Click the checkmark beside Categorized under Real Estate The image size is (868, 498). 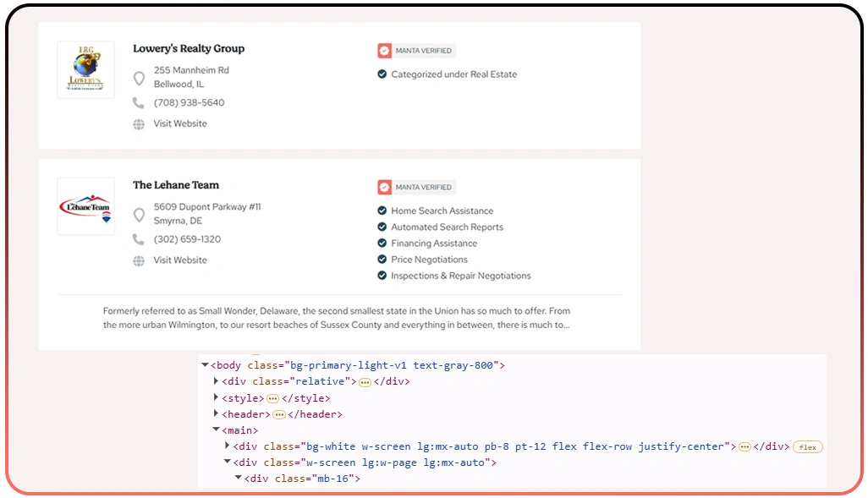click(382, 74)
